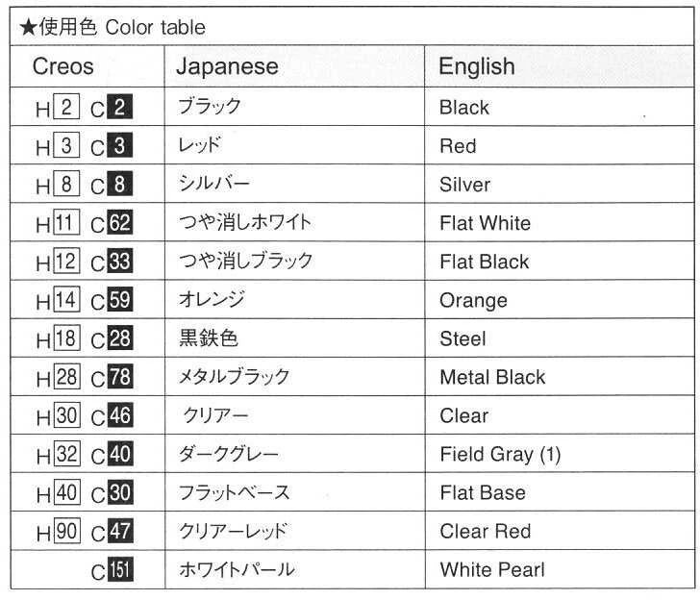
Task: Select the C46 Clear code box
Action: coord(119,415)
